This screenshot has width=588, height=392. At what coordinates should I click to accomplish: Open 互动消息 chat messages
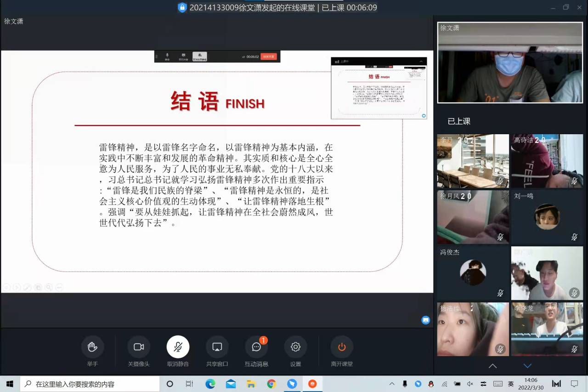click(256, 347)
